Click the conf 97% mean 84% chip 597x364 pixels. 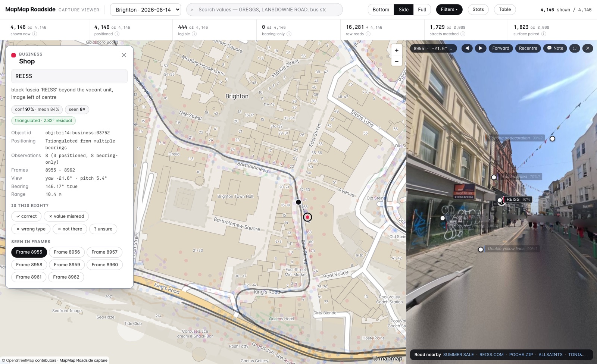pos(37,109)
